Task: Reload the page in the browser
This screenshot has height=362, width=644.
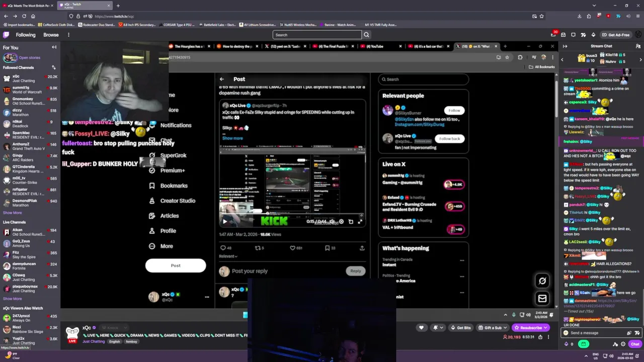Action: pyautogui.click(x=24, y=16)
